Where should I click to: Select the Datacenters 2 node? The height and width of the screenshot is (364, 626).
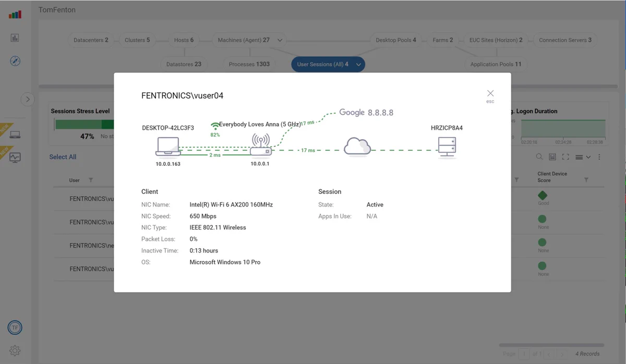[91, 40]
